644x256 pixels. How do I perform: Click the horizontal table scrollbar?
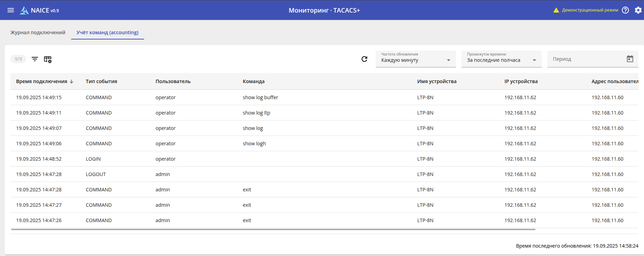(273, 229)
